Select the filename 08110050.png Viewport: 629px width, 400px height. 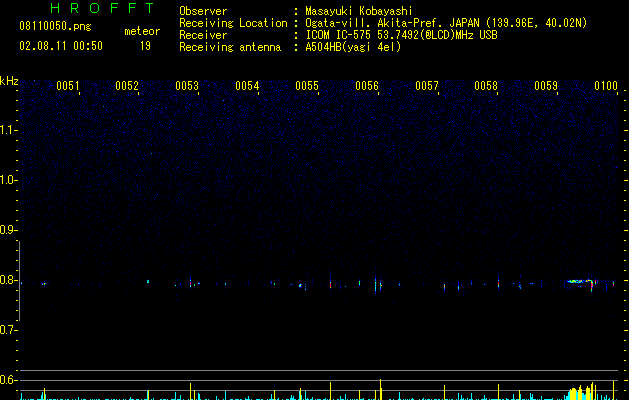[55, 27]
